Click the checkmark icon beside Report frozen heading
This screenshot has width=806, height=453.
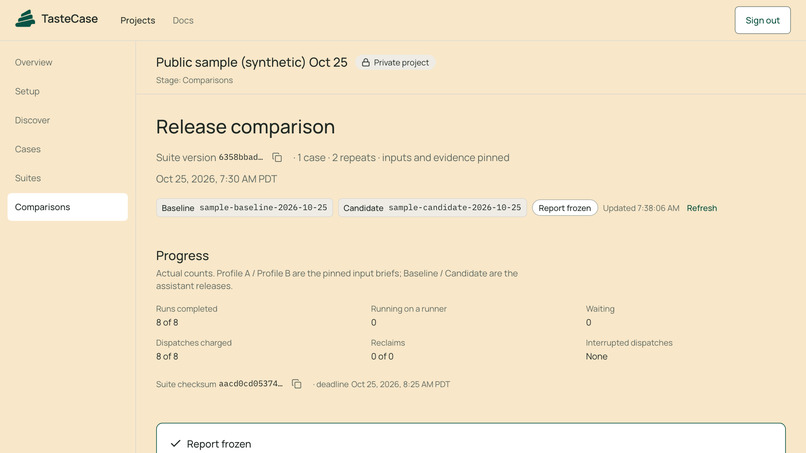pyautogui.click(x=176, y=443)
